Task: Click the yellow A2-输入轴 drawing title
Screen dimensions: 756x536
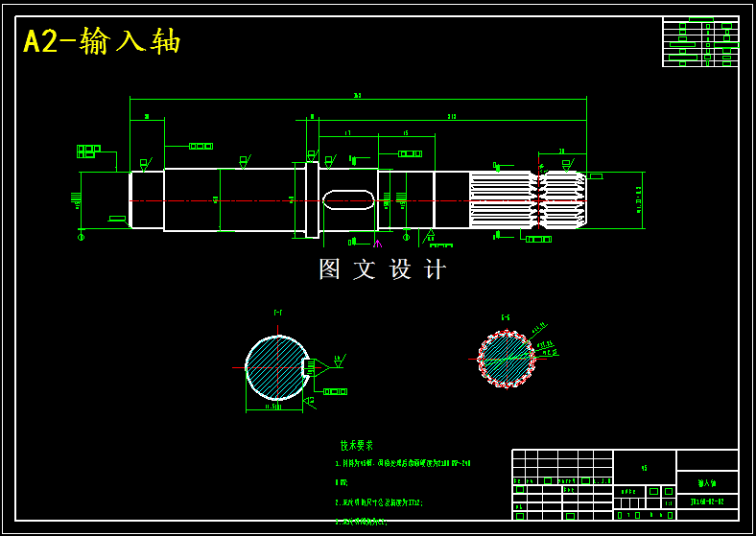Action: coord(102,41)
